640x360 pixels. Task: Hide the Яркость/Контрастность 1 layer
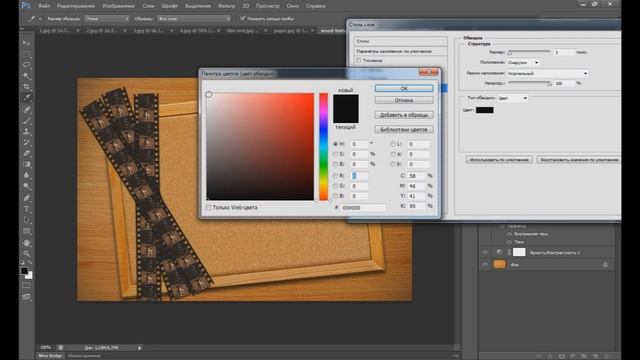[485, 252]
